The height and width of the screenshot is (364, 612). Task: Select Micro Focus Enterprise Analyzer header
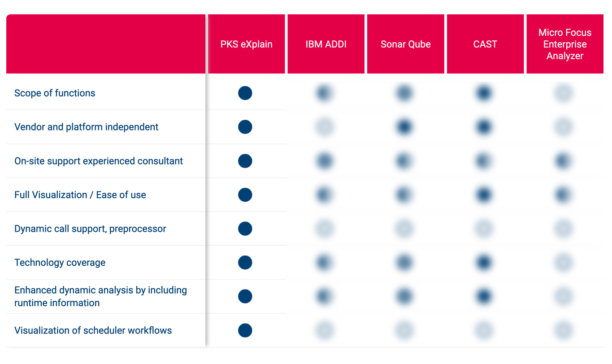click(565, 44)
